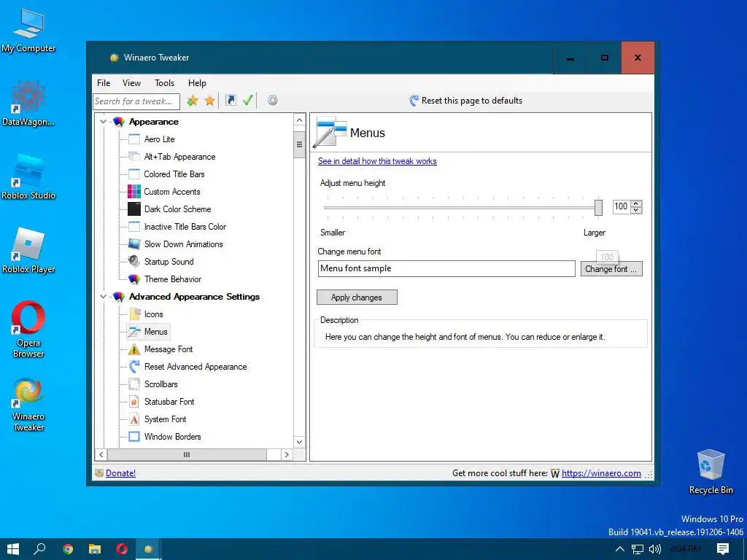Click the Apply changes button
The width and height of the screenshot is (747, 560).
coord(357,297)
